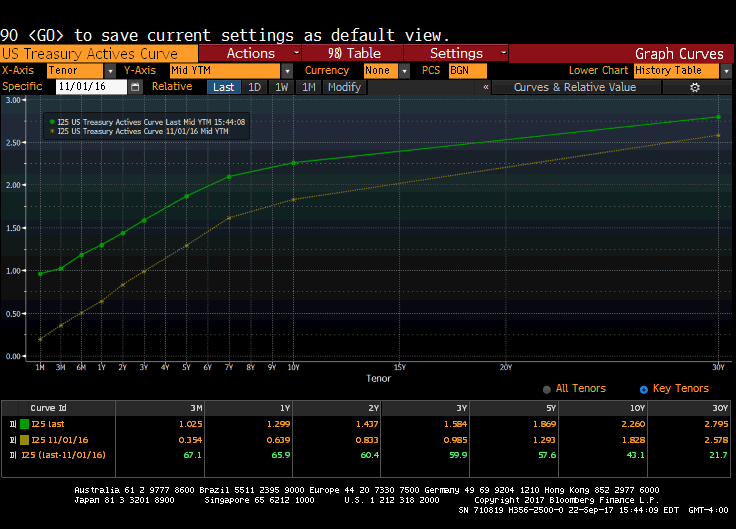Collapse panel using double-chevron icon
Viewport: 736px width, 529px height.
[x=486, y=87]
